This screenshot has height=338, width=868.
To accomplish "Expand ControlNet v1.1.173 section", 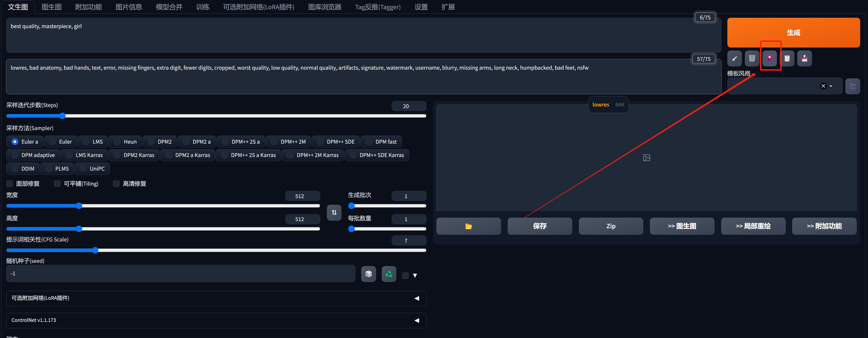I will pos(216,320).
